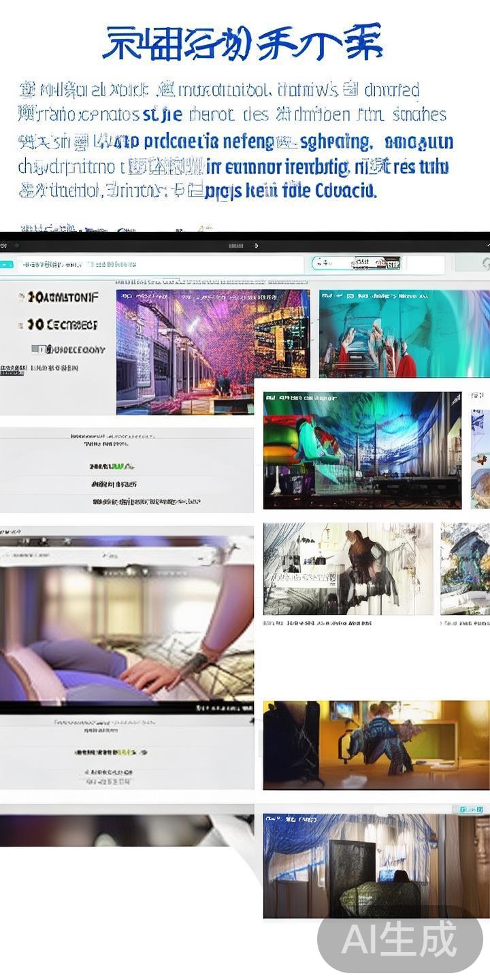The width and height of the screenshot is (490, 980).
Task: Open the blue-threaded curtain room thumbnail
Action: coord(376,866)
